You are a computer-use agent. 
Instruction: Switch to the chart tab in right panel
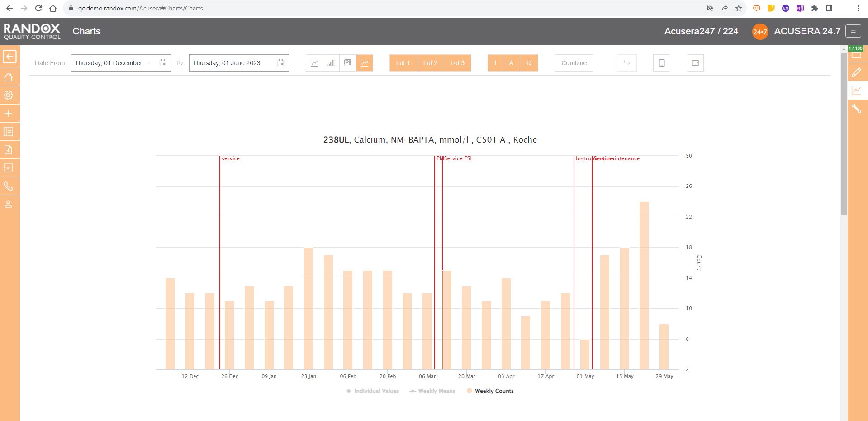click(856, 91)
